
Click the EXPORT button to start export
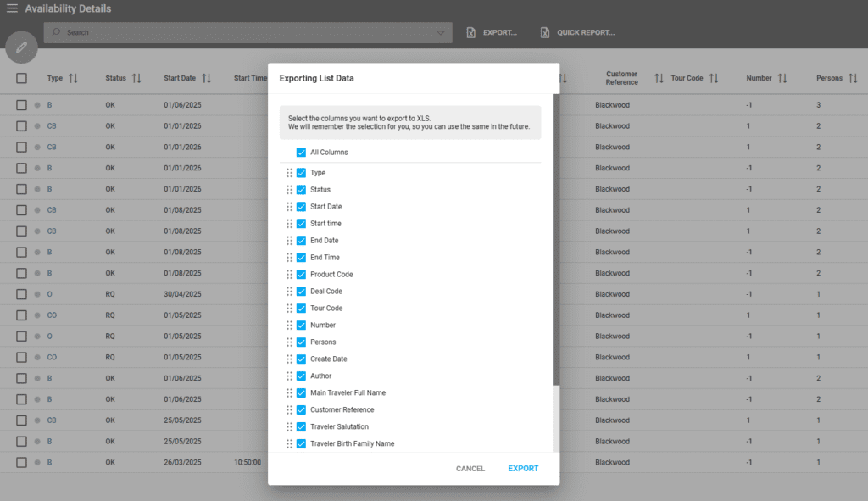tap(523, 468)
